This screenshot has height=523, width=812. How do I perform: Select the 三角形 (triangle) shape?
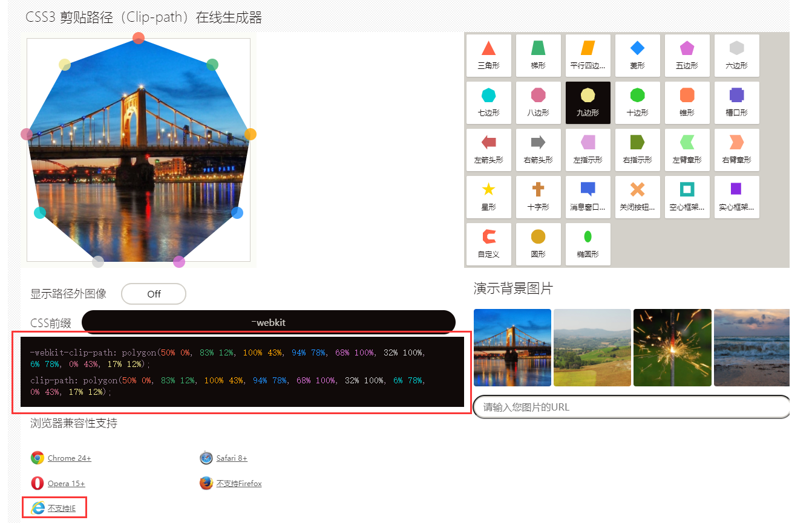(x=488, y=55)
